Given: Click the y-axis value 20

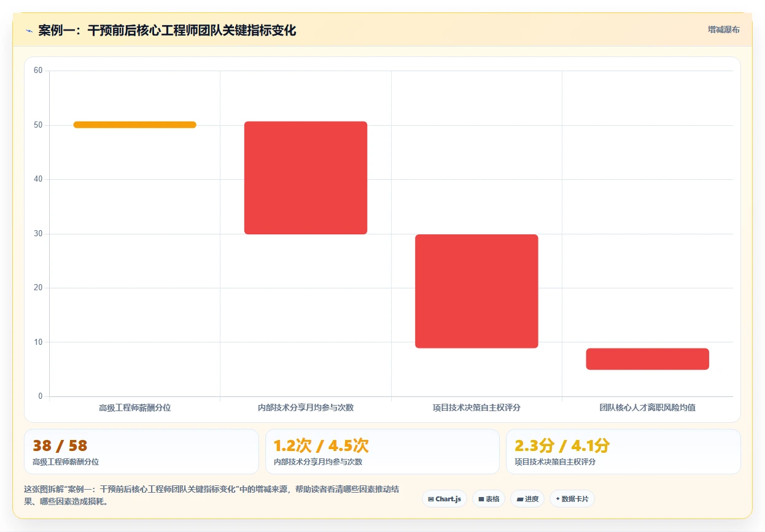Looking at the screenshot, I should click(38, 288).
